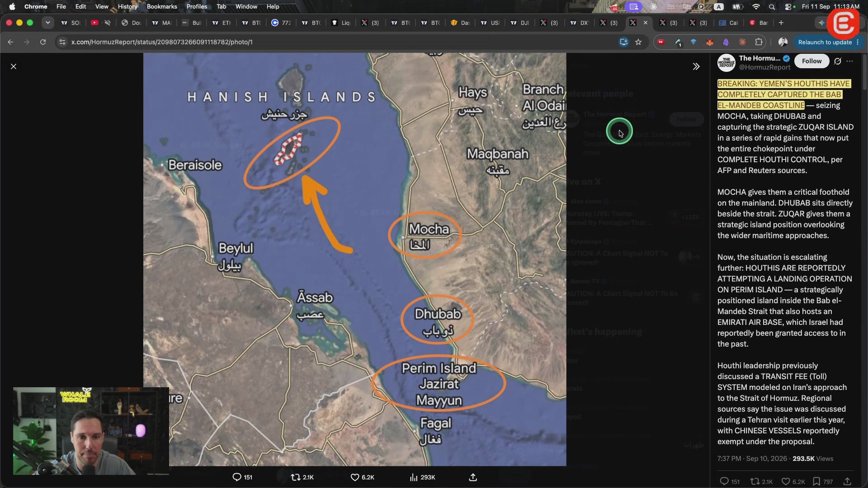The width and height of the screenshot is (868, 488).
Task: Switch to the SOL TradingView tab
Action: tap(71, 23)
